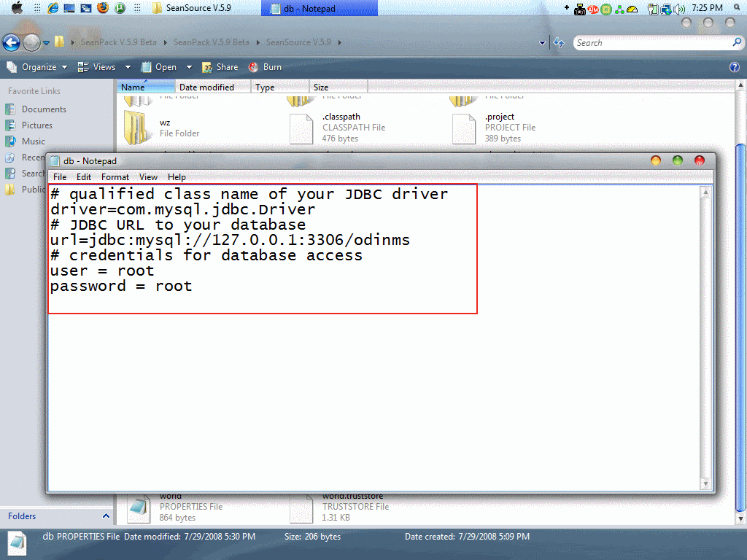Launch Firefox from the quick launch
The image size is (747, 560).
point(102,8)
